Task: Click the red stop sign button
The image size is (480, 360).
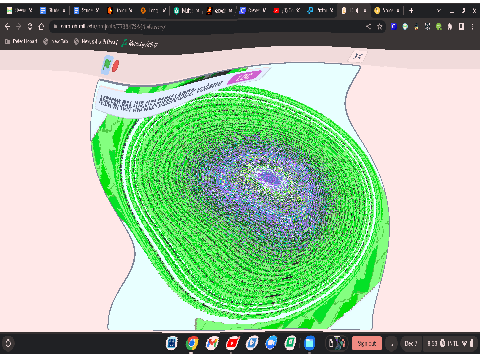Action: pos(115,66)
